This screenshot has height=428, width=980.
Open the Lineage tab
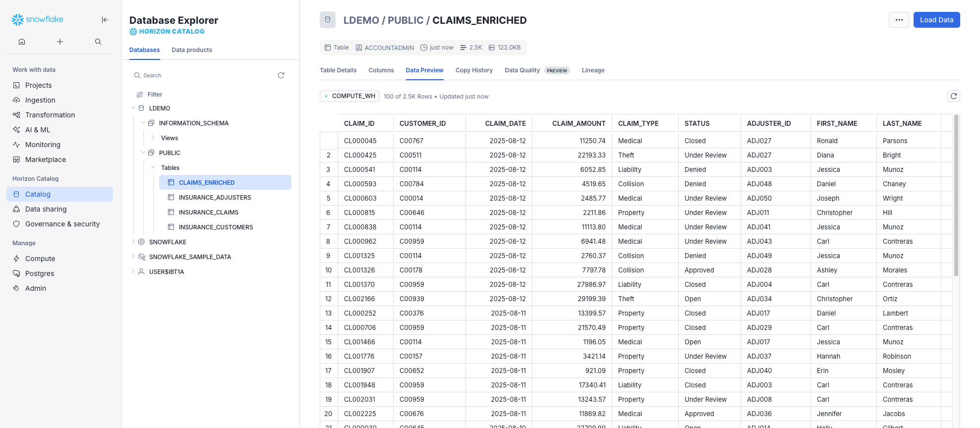click(x=593, y=70)
